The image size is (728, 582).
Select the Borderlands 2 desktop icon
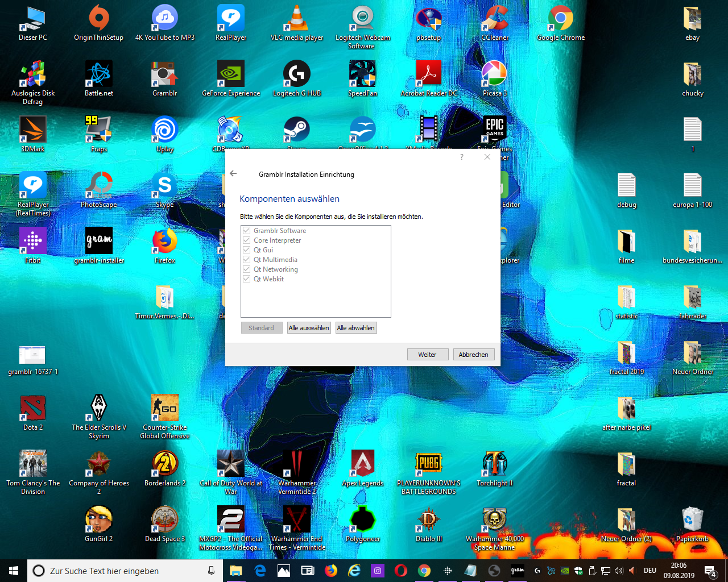point(165,469)
